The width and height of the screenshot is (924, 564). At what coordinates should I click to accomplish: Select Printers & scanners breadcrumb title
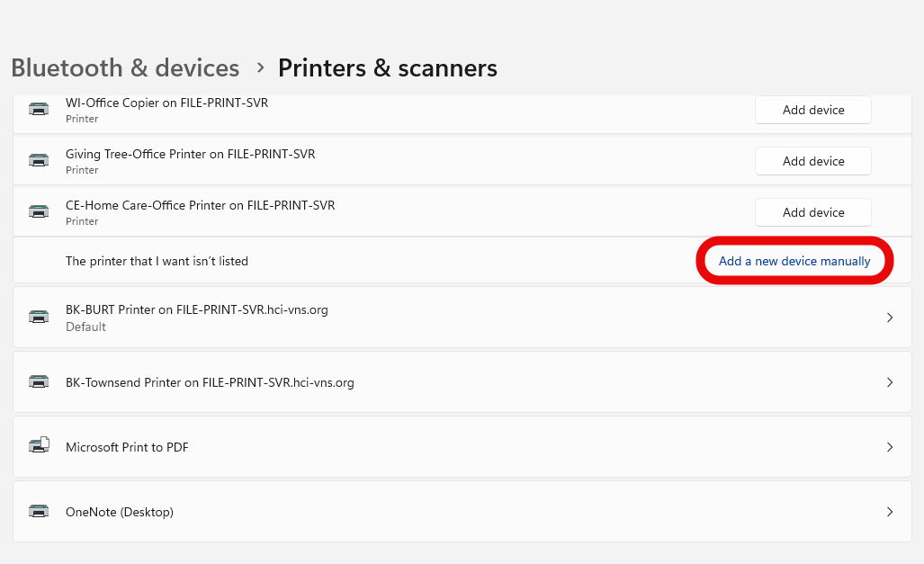pos(388,68)
